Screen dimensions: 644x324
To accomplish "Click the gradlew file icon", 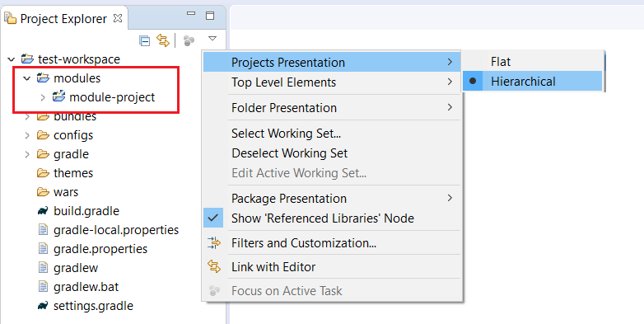I will (43, 267).
